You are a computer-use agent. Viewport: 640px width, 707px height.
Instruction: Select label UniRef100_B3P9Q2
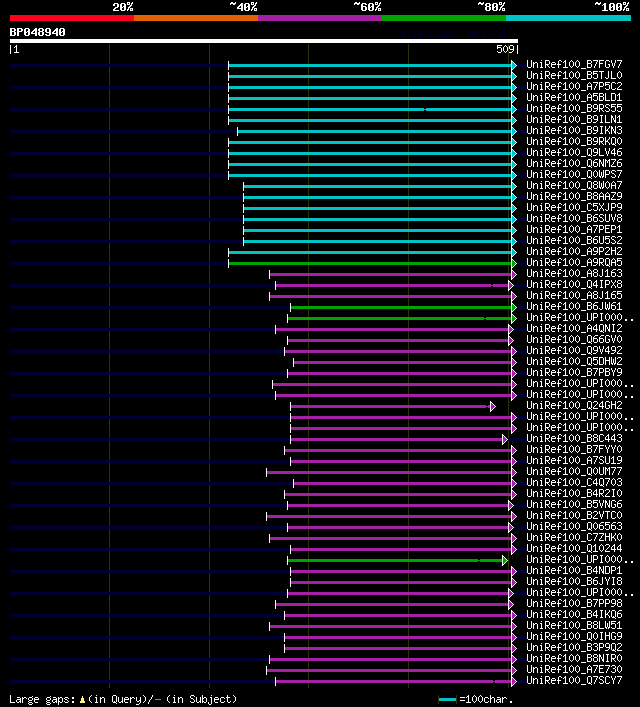tap(574, 647)
